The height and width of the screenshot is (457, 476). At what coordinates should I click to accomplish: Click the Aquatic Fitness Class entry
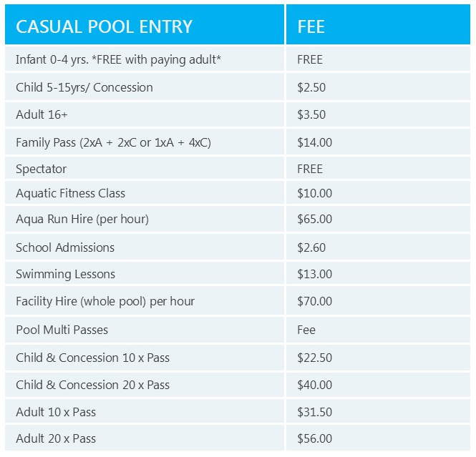pyautogui.click(x=70, y=193)
